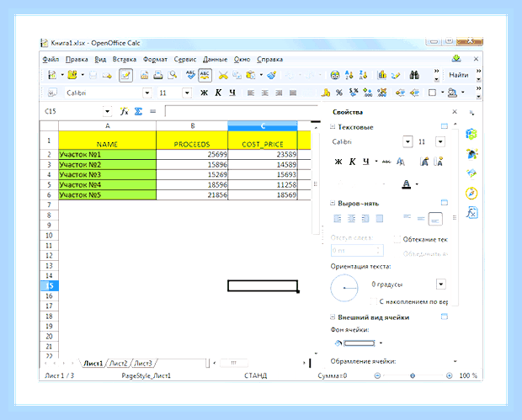The image size is (522, 420).
Task: Switch to the Лист2 sheet tab
Action: point(119,363)
